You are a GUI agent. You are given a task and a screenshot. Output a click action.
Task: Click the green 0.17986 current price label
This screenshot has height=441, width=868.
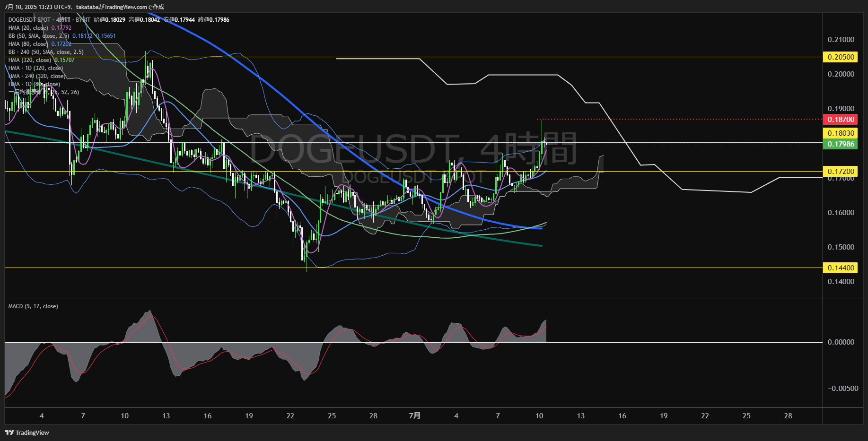(x=841, y=144)
